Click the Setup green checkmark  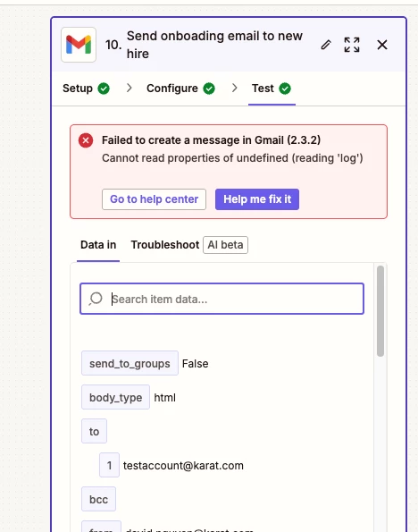[104, 89]
